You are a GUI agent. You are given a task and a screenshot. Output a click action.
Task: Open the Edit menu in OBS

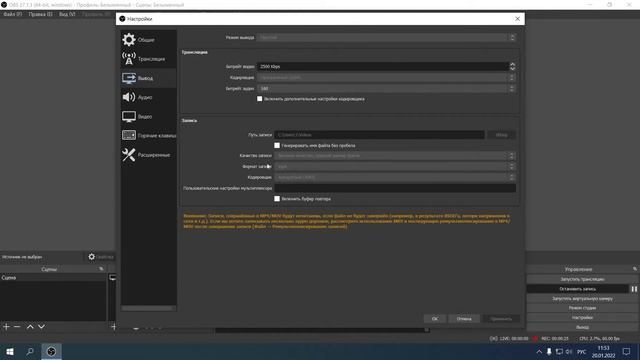[x=40, y=14]
